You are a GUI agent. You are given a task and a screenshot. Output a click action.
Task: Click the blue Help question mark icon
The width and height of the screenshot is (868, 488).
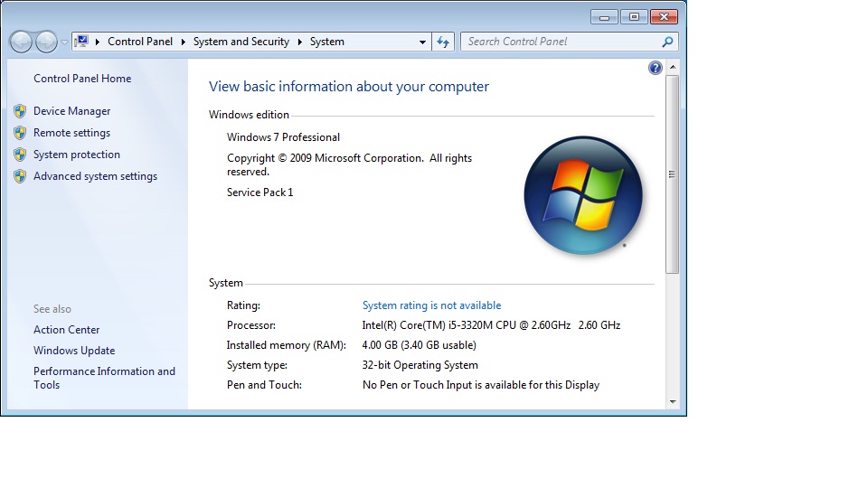pyautogui.click(x=656, y=68)
